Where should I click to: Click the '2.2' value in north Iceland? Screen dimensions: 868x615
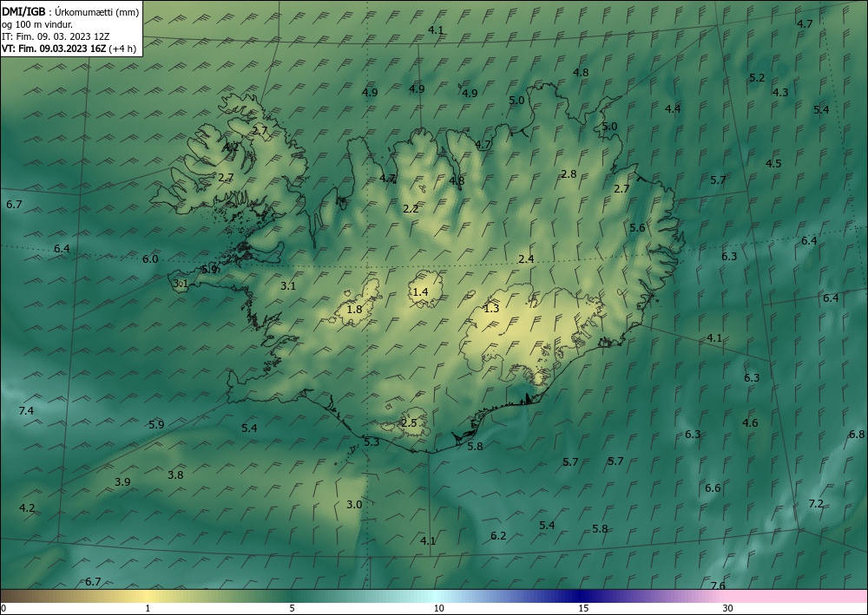pos(411,208)
